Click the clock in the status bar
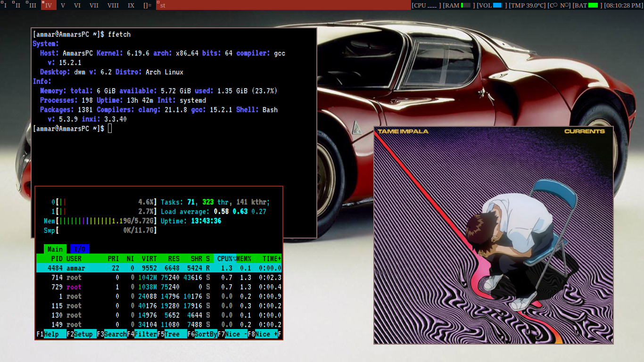This screenshot has height=362, width=644. (x=622, y=5)
